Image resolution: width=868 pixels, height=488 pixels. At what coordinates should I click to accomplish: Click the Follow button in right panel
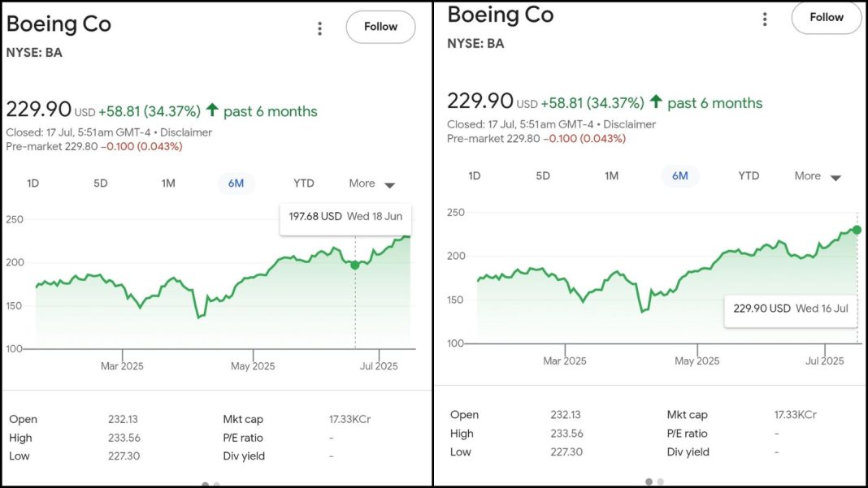826,17
